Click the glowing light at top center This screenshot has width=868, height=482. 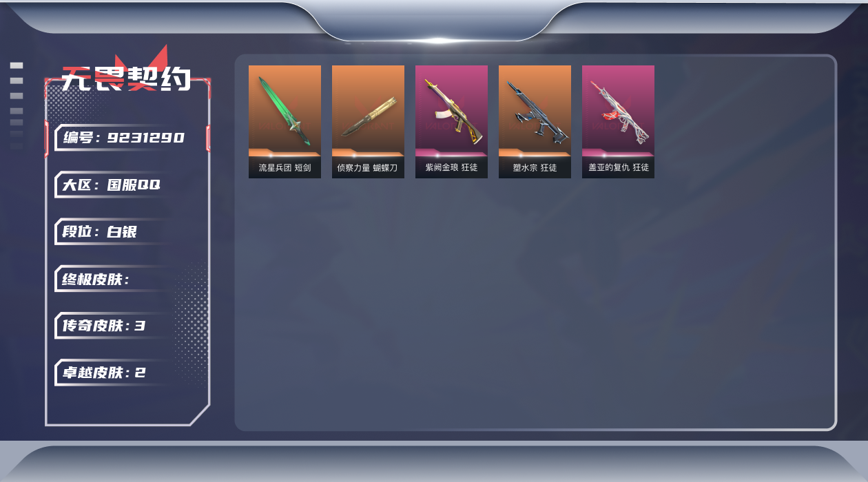point(439,40)
